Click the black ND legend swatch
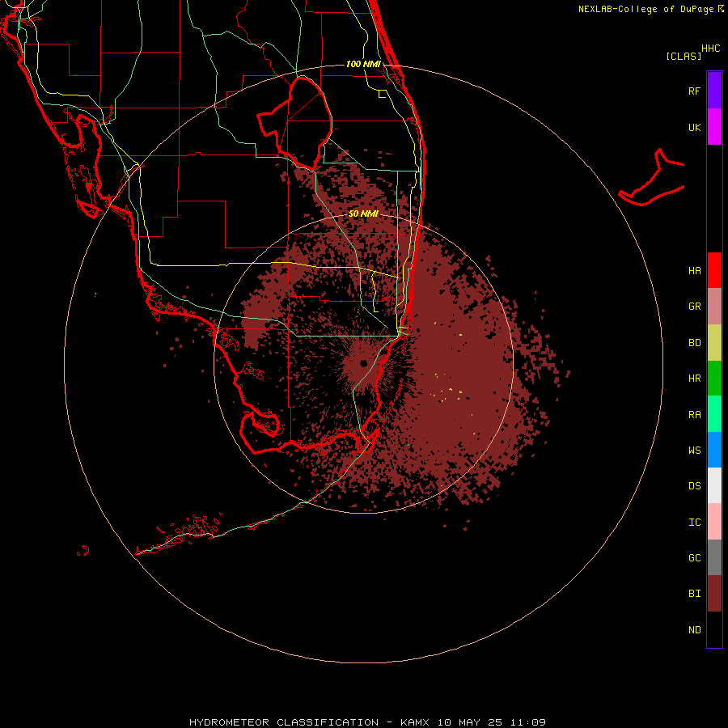This screenshot has width=728, height=728. (714, 629)
